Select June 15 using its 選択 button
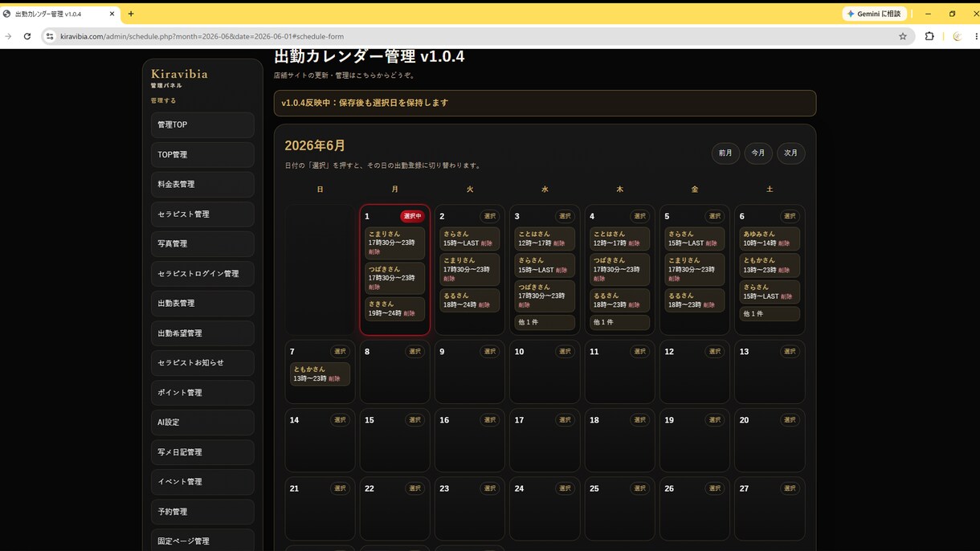The width and height of the screenshot is (980, 551). pos(414,420)
